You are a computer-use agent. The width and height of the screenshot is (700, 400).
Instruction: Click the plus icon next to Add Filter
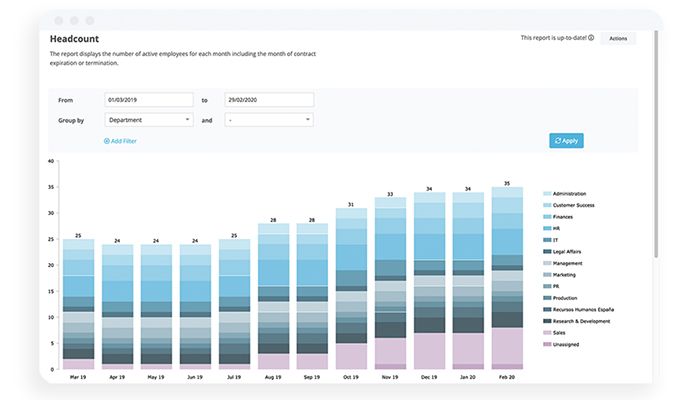click(107, 141)
